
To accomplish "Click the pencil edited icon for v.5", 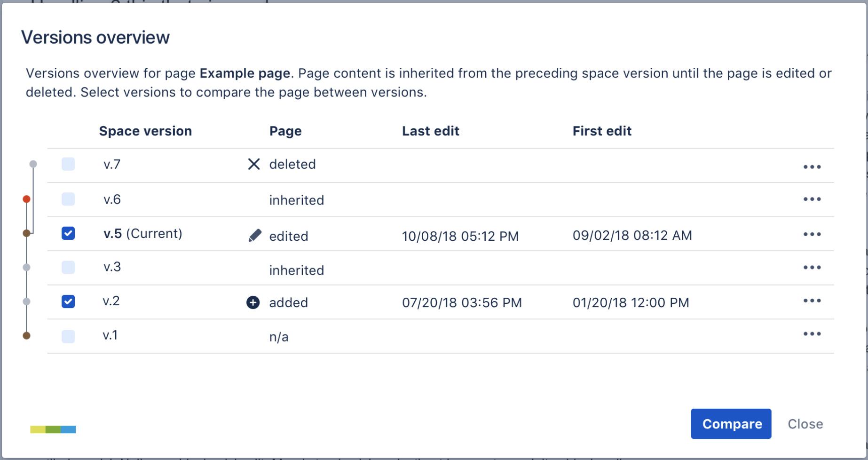I will [x=254, y=236].
